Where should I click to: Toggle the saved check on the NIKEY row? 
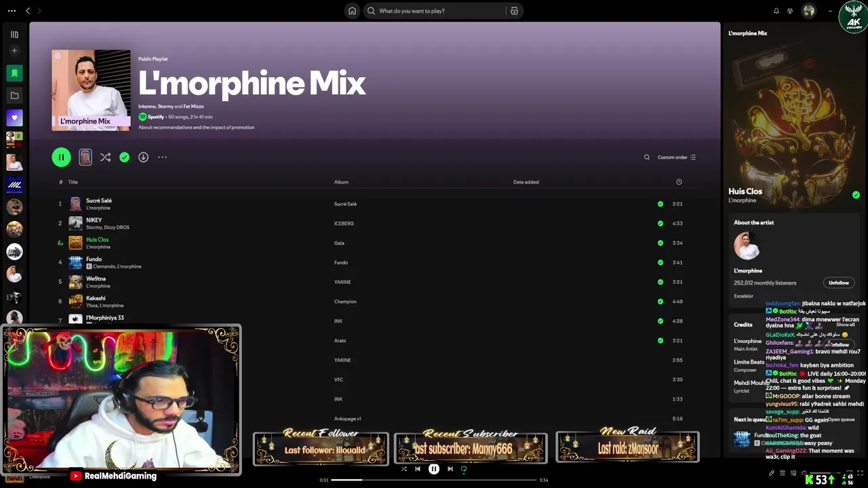[660, 224]
